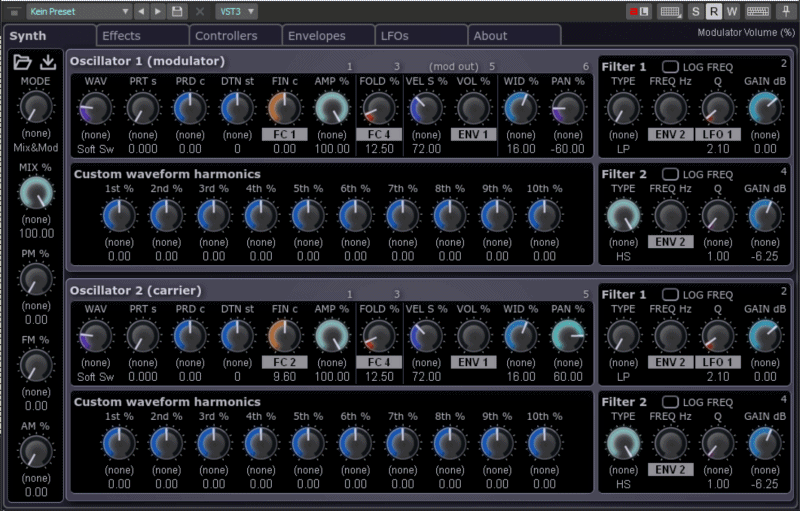Click the MODE knob in left sidebar

tap(36, 107)
